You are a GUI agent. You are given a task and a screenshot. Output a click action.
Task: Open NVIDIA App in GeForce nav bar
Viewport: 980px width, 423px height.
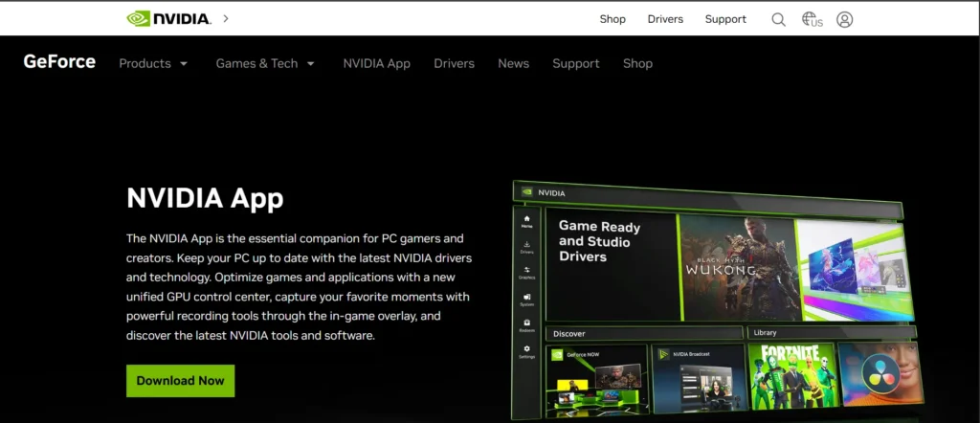tap(376, 63)
